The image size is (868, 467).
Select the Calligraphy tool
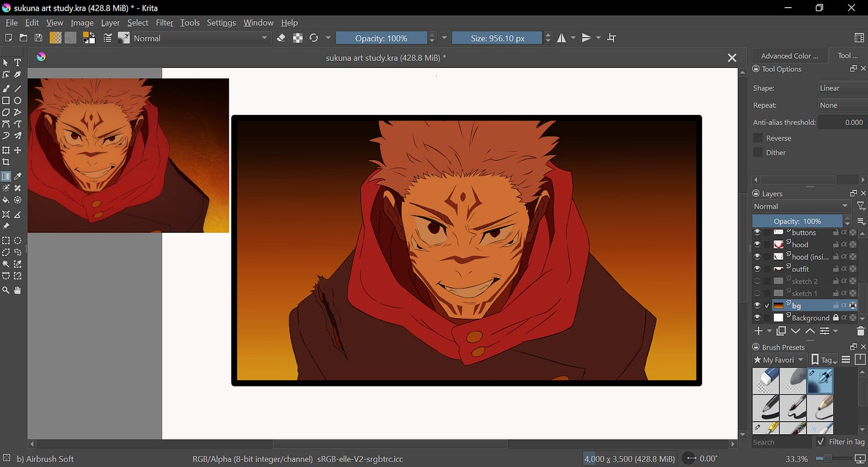18,74
